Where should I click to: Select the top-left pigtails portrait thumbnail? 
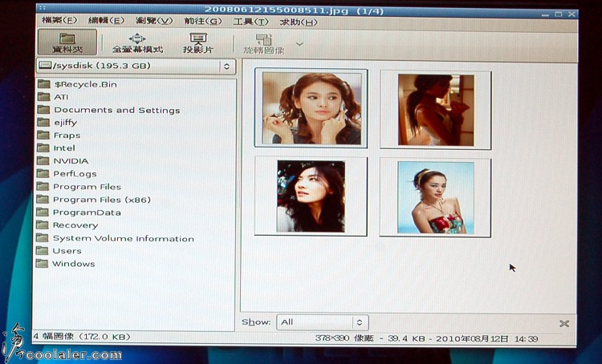point(311,109)
